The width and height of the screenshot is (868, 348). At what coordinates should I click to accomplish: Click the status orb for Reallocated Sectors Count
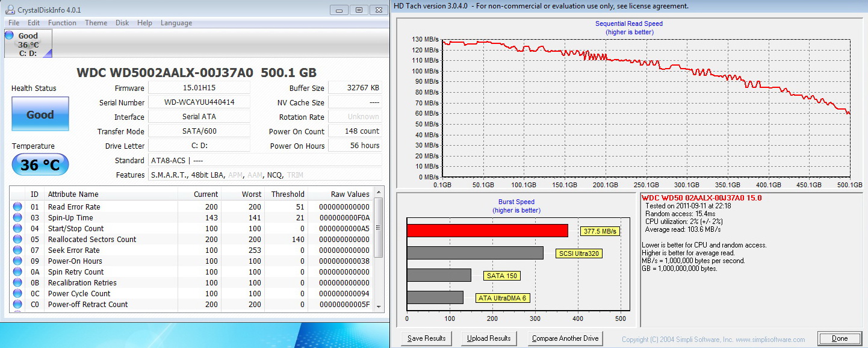pos(17,239)
